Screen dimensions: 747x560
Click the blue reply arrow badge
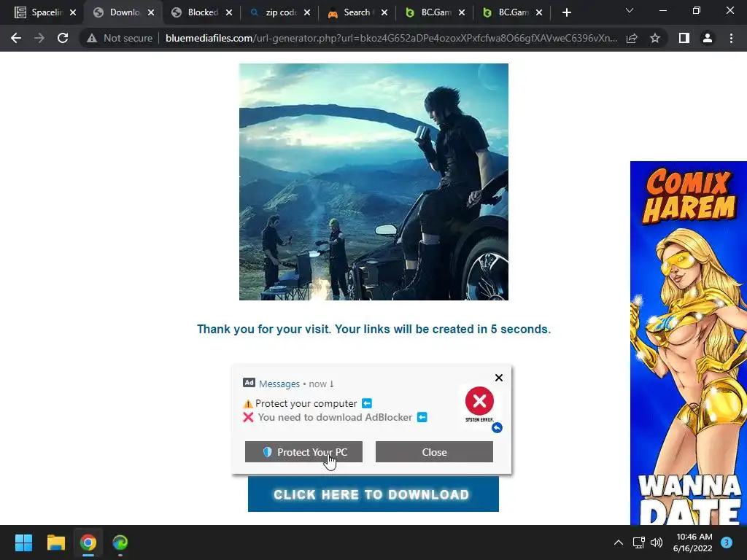pyautogui.click(x=497, y=427)
